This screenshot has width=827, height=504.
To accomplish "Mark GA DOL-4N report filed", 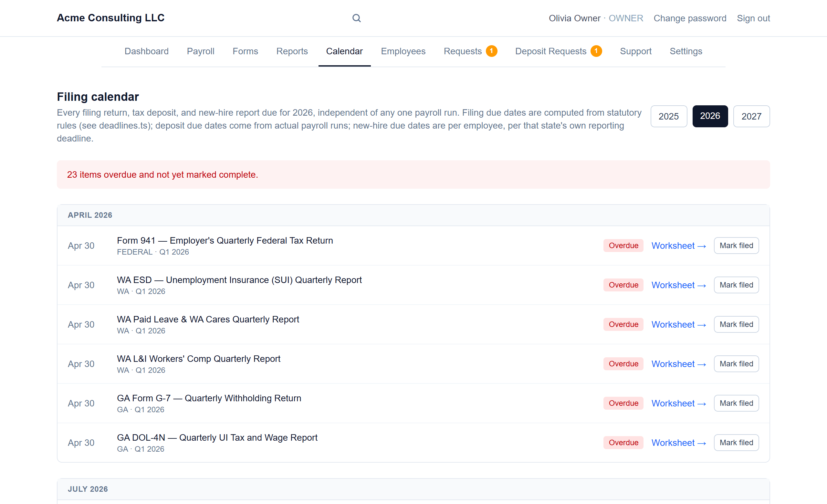I will (736, 443).
